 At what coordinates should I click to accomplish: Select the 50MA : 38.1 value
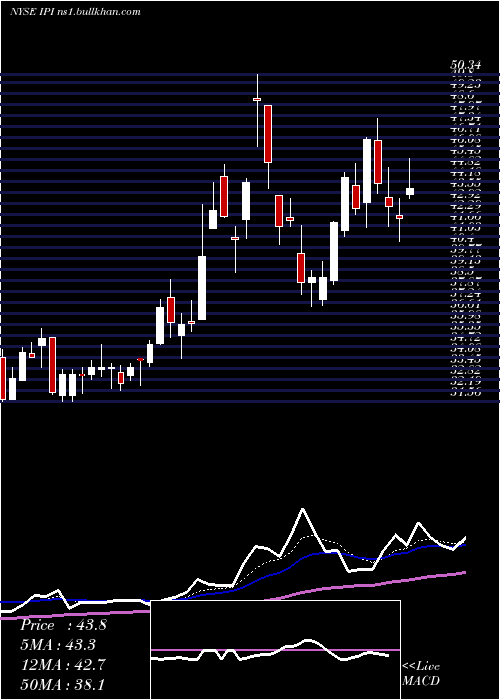[62, 684]
